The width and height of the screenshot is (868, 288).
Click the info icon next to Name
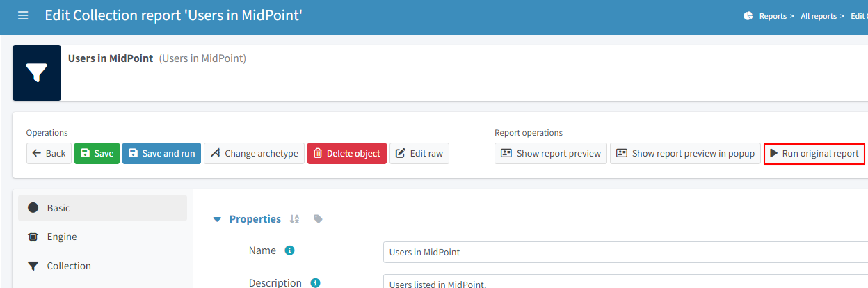[x=289, y=250]
